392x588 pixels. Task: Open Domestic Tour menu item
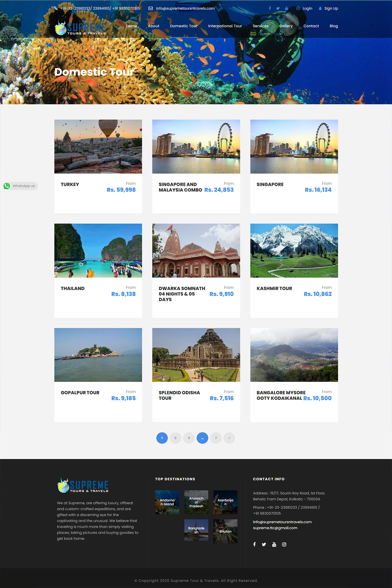184,26
